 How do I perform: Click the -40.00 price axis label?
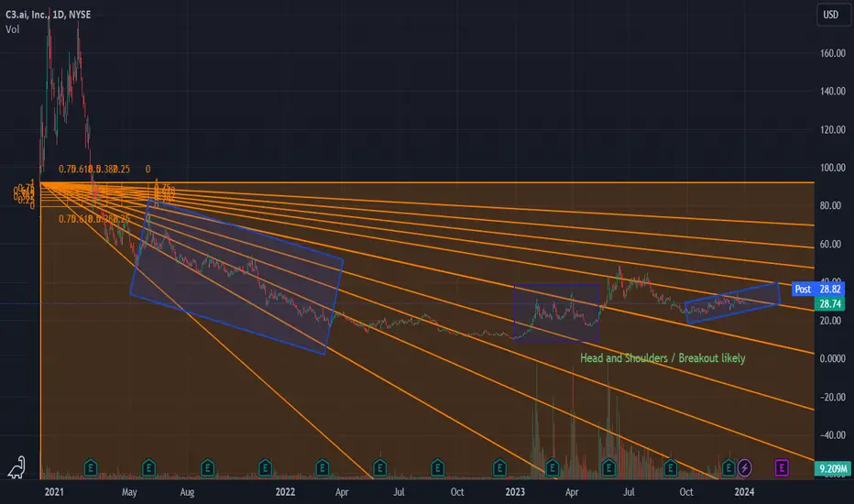(833, 435)
